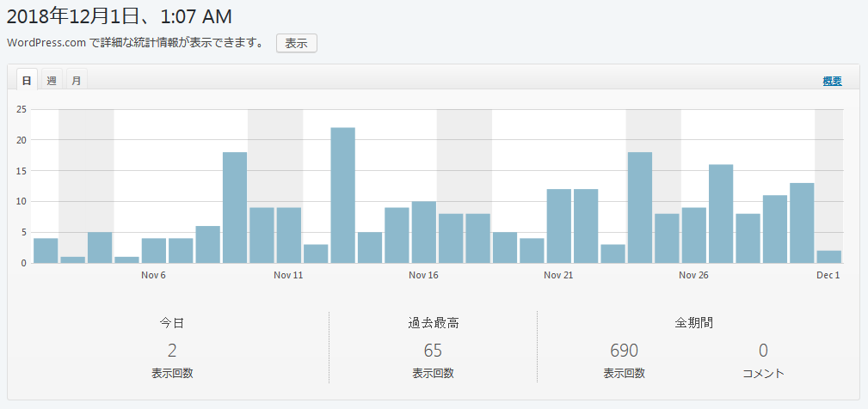This screenshot has width=868, height=409.
Task: Click the 今日 view count of 2
Action: [x=172, y=351]
